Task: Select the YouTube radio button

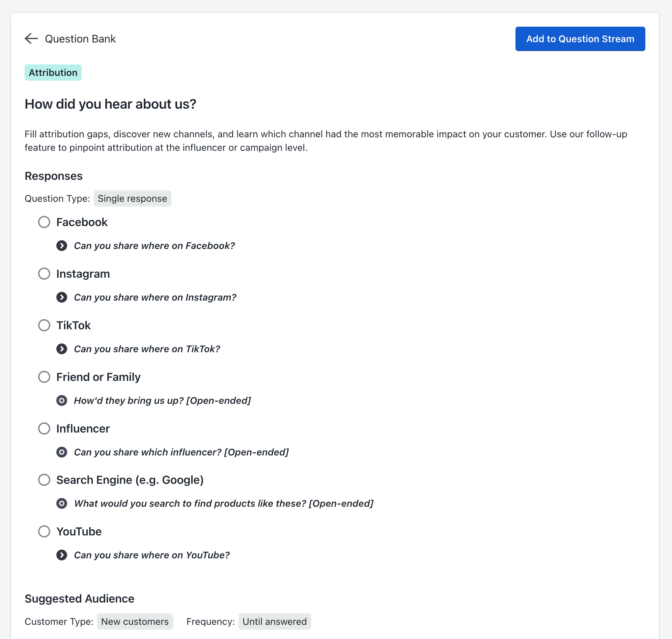Action: tap(44, 531)
